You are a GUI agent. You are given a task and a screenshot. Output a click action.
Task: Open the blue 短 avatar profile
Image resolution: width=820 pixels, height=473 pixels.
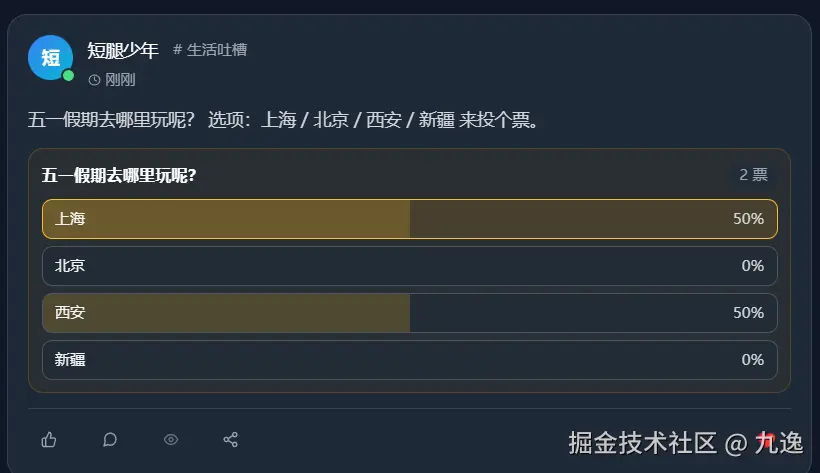pos(50,57)
